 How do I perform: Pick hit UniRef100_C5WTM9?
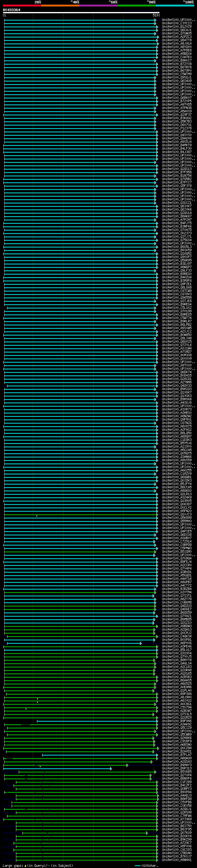(177, 74)
